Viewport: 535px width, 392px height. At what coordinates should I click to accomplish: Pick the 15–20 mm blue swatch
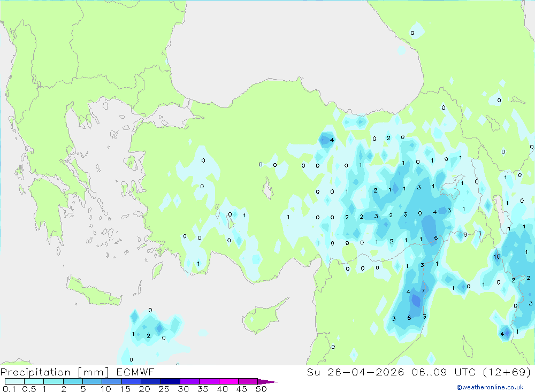tap(132, 381)
